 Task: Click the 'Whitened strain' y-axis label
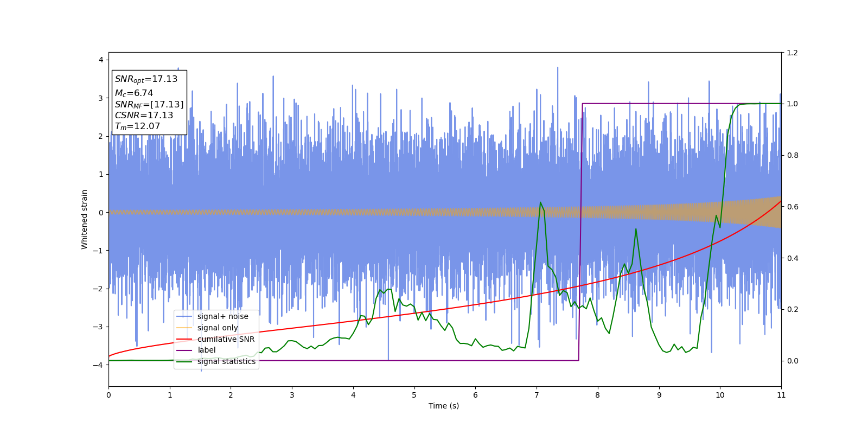tap(85, 219)
